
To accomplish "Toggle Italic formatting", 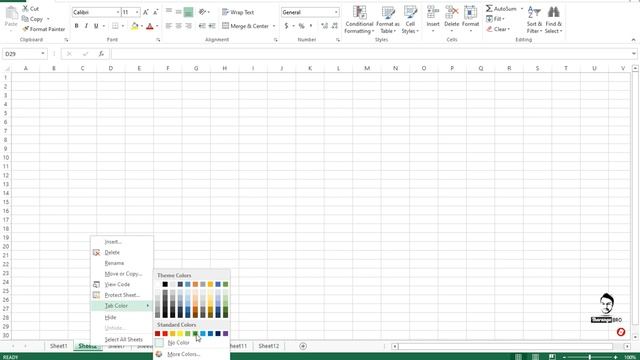I will 86,26.
